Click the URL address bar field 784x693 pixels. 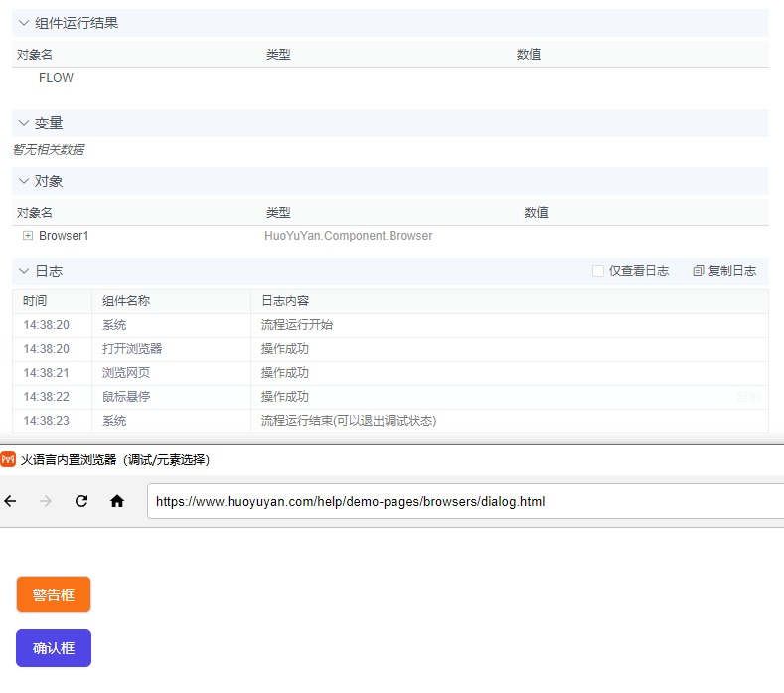click(457, 501)
